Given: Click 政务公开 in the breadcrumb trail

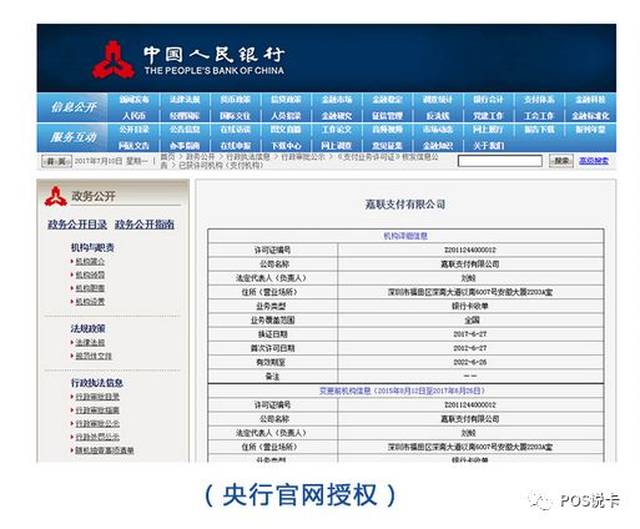Looking at the screenshot, I should [x=200, y=157].
